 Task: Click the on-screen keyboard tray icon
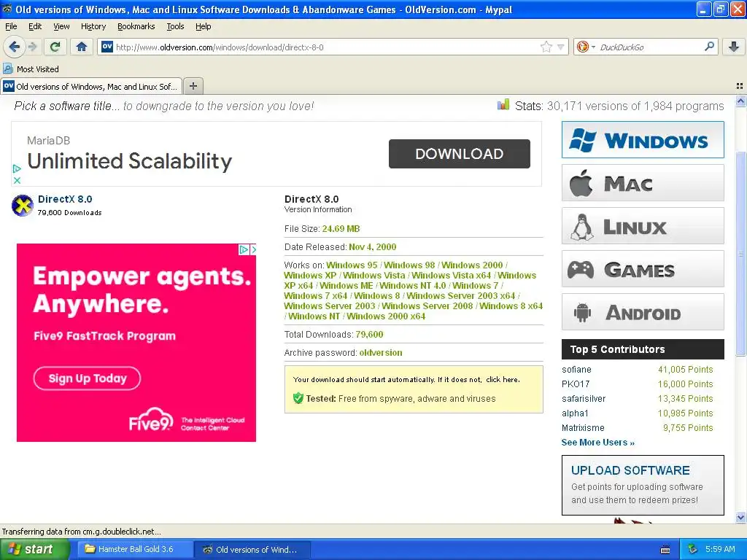click(x=665, y=550)
